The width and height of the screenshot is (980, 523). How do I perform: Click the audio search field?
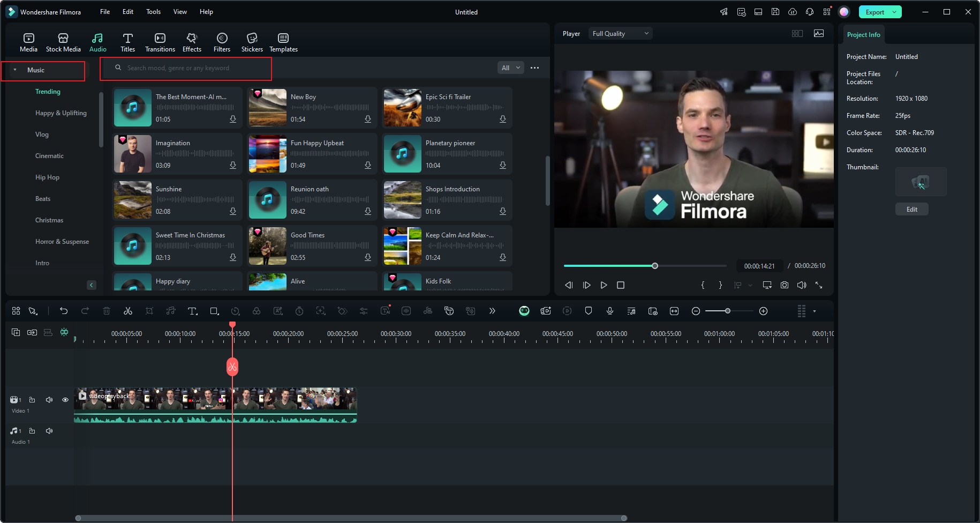[186, 68]
